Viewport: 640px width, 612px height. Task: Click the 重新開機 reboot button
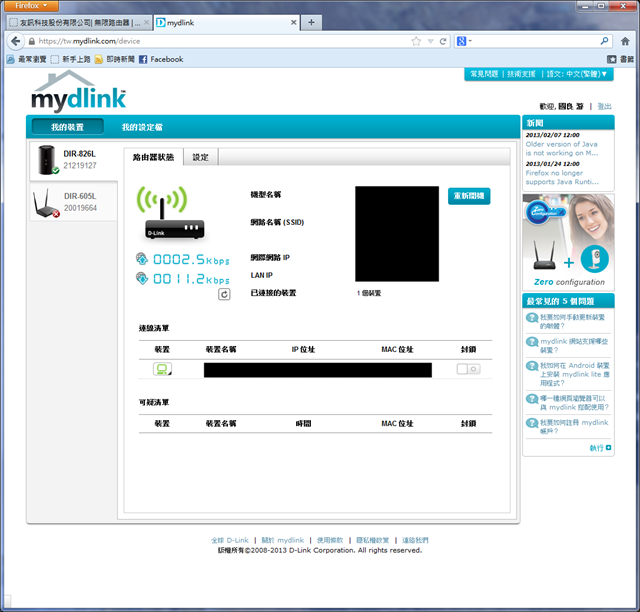click(x=469, y=196)
